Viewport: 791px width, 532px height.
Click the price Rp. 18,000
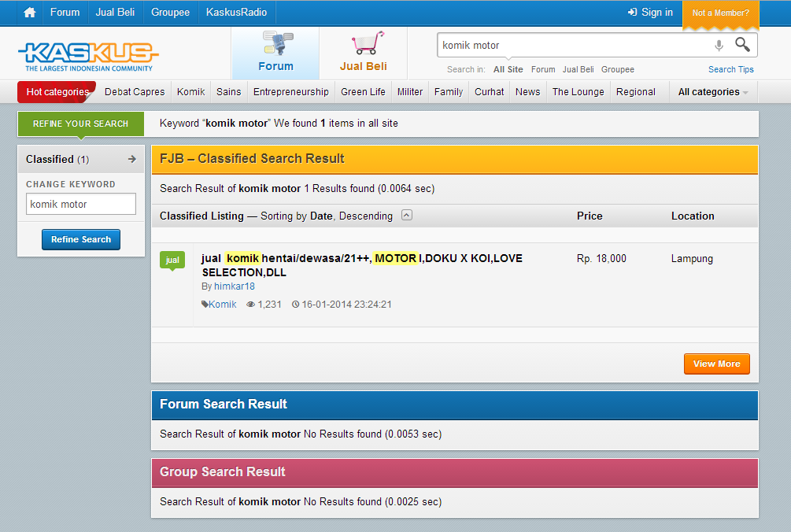pyautogui.click(x=601, y=259)
